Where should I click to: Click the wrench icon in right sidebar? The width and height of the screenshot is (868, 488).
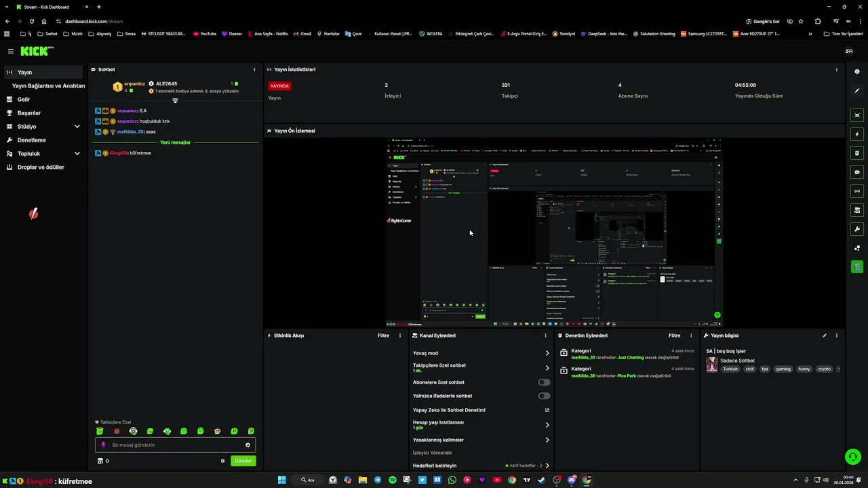coord(857,229)
